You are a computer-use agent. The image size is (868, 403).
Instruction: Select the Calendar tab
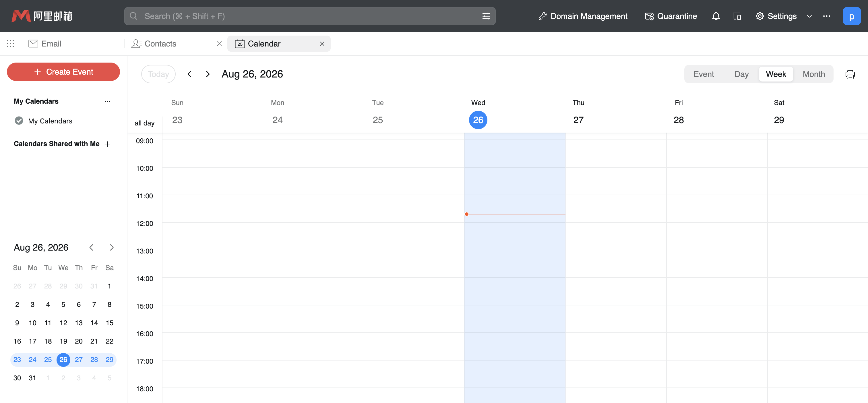279,43
